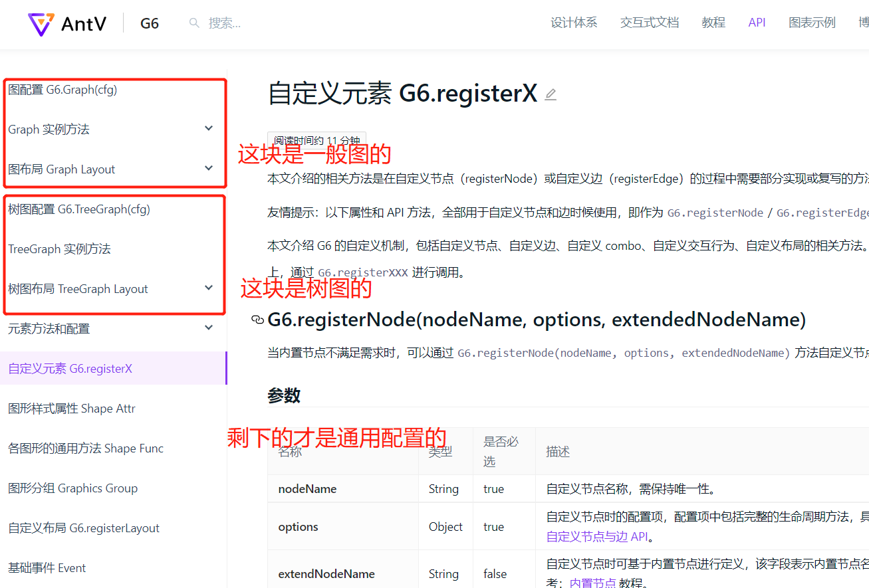Go to the 教程 menu item
Viewport: 869px width, 588px height.
coord(713,23)
